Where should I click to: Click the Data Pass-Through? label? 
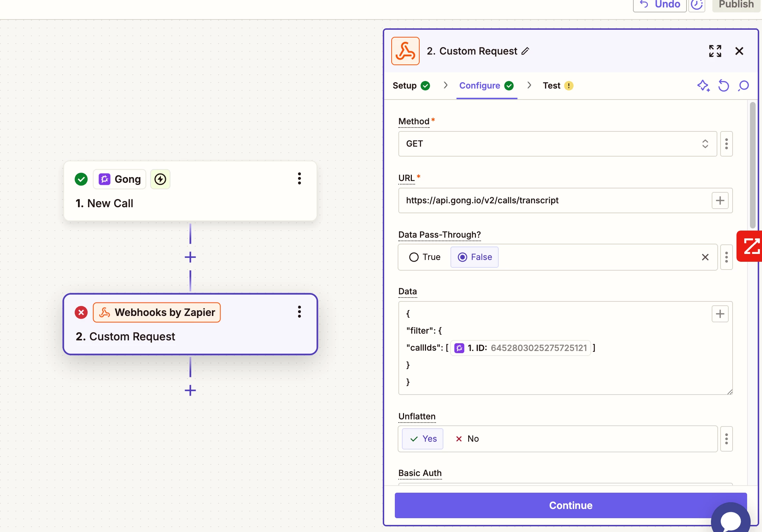439,235
